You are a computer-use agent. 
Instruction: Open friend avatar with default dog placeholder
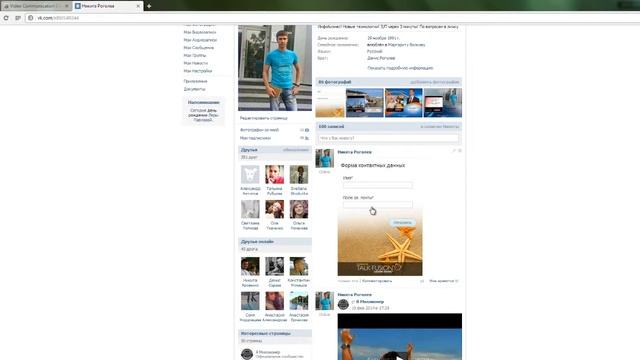tap(250, 175)
